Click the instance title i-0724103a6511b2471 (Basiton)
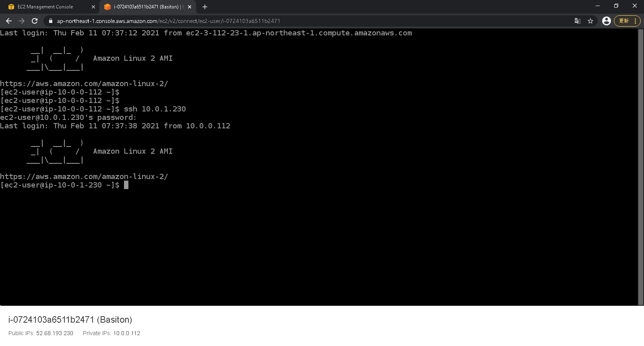This screenshot has width=644, height=346. pyautogui.click(x=70, y=319)
